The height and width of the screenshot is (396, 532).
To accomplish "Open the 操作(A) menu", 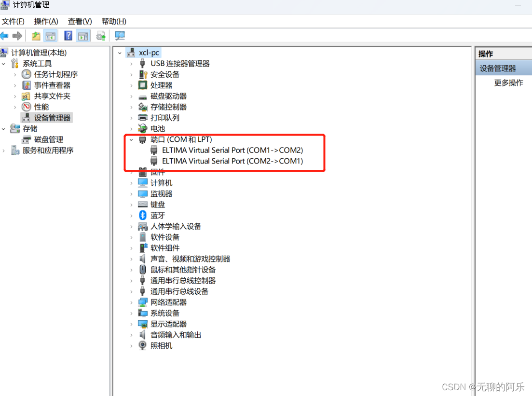I will (x=46, y=21).
